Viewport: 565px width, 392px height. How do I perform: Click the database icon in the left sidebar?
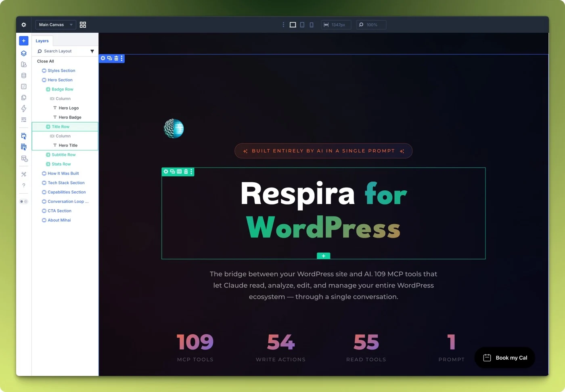(23, 75)
